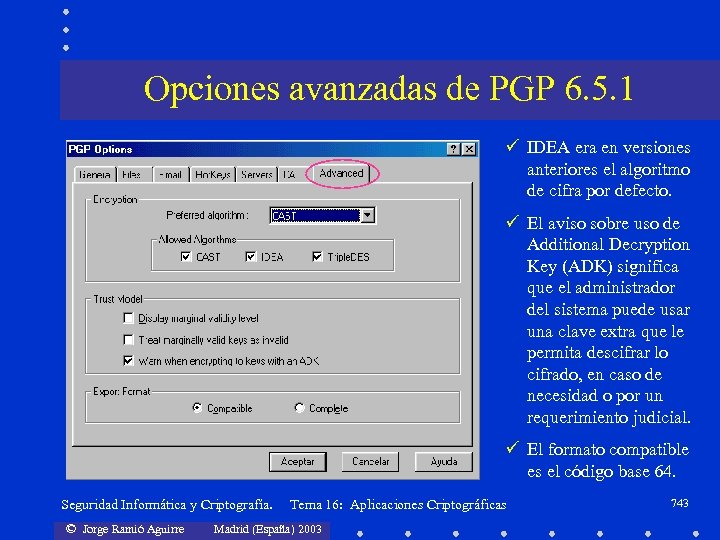Select the Advanced tab
Viewport: 720px width, 540px height.
(x=341, y=173)
